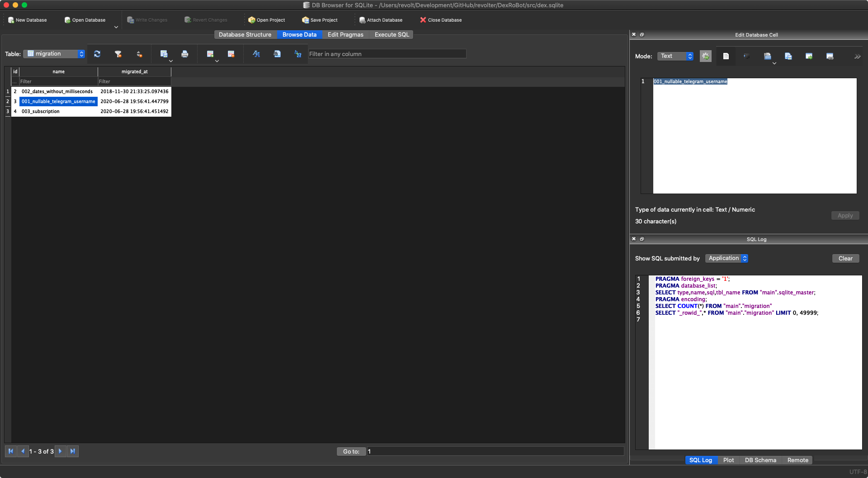
Task: Insert a new record into the migration table
Action: pyautogui.click(x=210, y=54)
